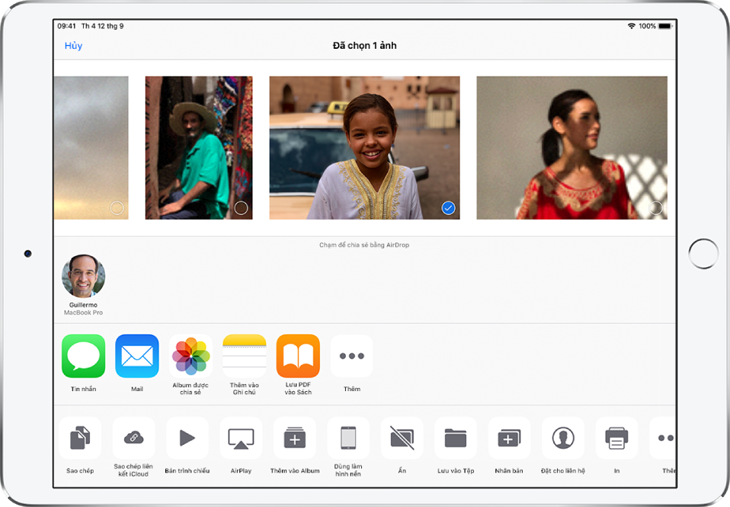The height and width of the screenshot is (507, 730).
Task: AirDrop to Guillermo's MacBook Pro
Action: tap(83, 276)
